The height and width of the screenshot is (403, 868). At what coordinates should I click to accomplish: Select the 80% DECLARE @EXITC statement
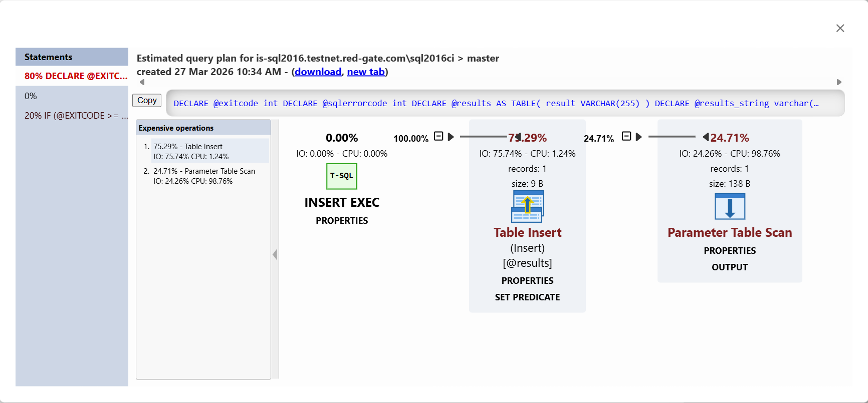click(x=75, y=76)
